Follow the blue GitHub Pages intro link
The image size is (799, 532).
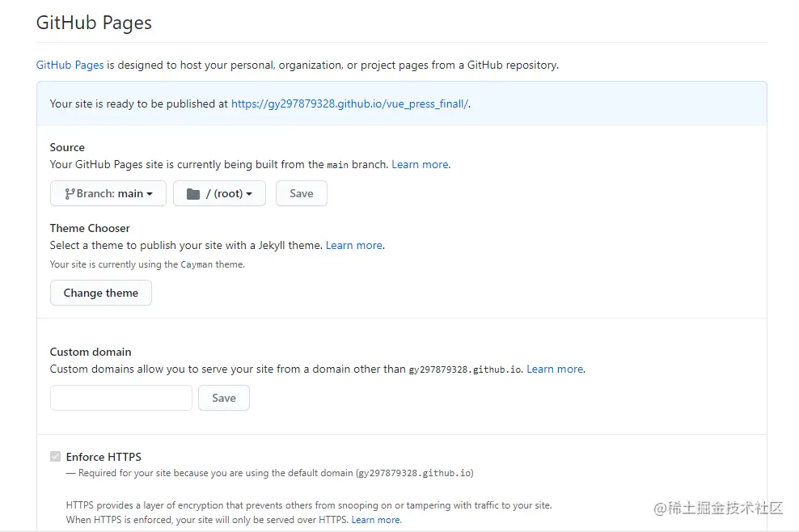click(70, 65)
